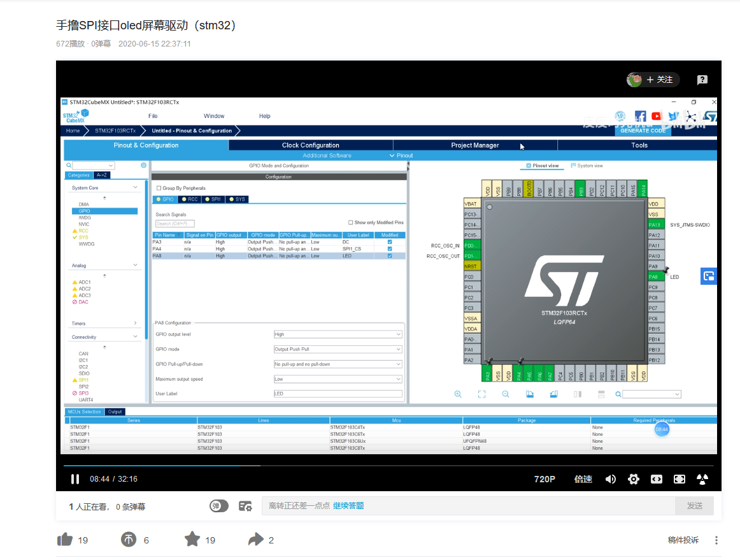The width and height of the screenshot is (740, 560).
Task: Zoom out on the chip pinout
Action: pyautogui.click(x=506, y=394)
